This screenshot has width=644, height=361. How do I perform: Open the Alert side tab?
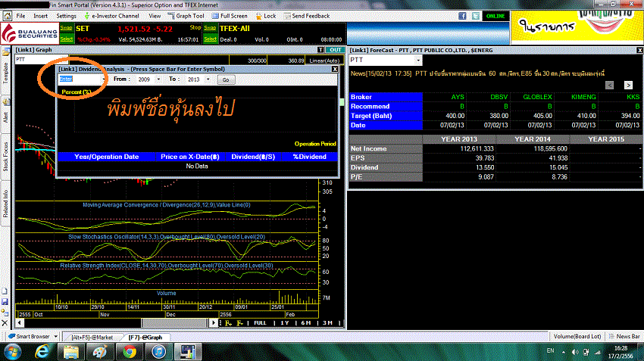pos(5,117)
